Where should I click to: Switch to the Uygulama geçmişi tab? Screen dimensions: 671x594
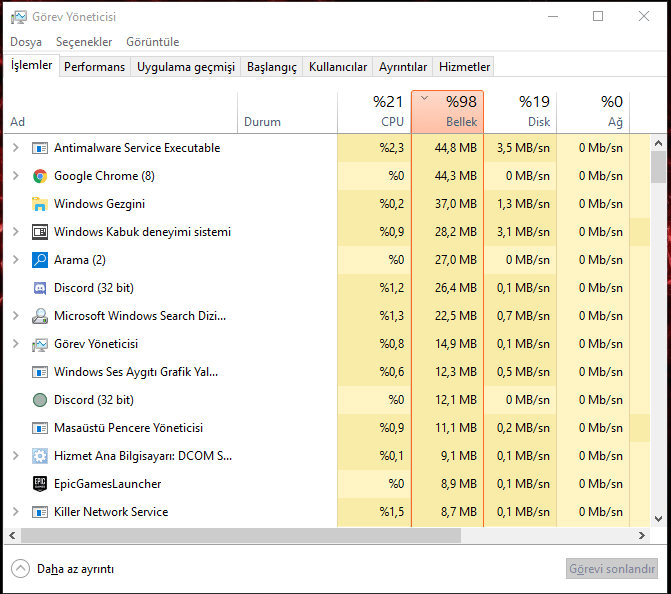(x=186, y=67)
